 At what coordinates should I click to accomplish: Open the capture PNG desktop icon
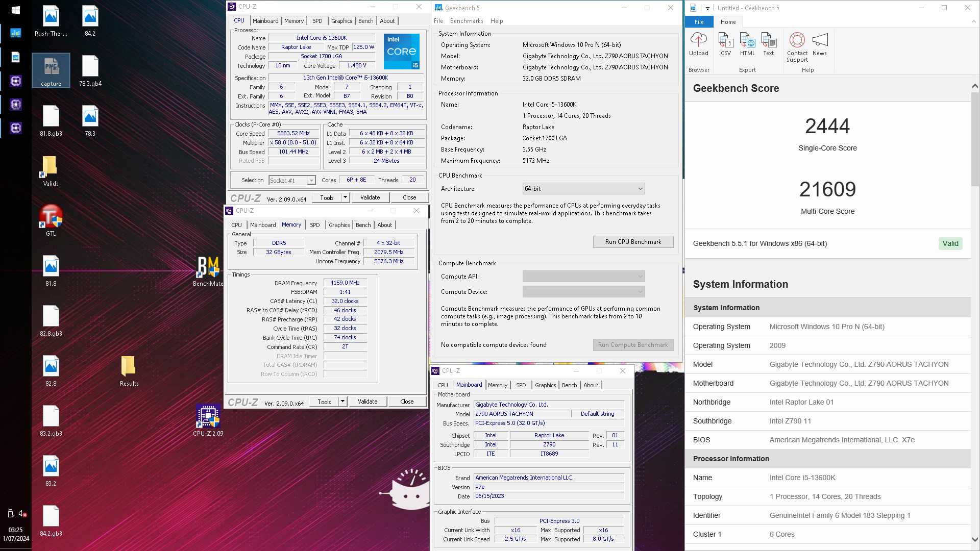point(51,71)
